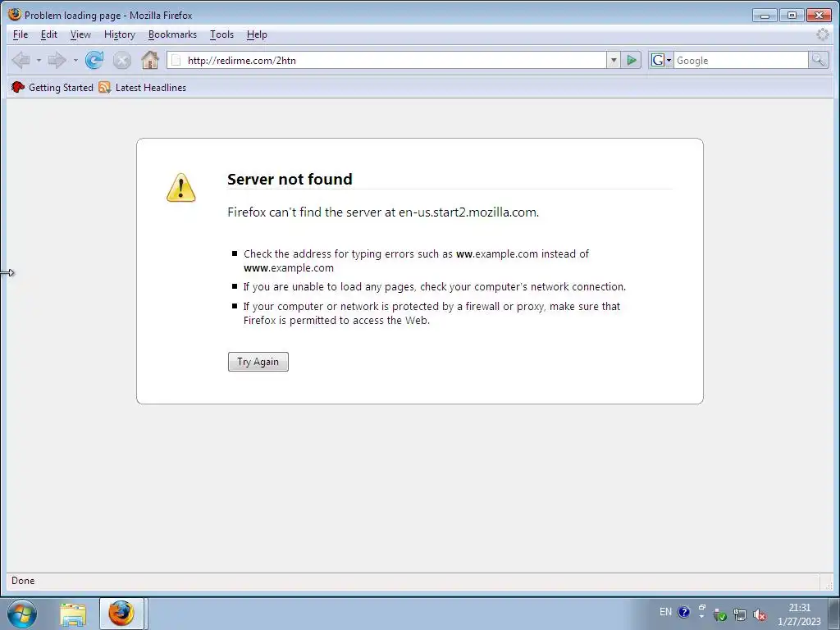Open the Bookmarks menu
The image size is (840, 630).
(x=172, y=34)
